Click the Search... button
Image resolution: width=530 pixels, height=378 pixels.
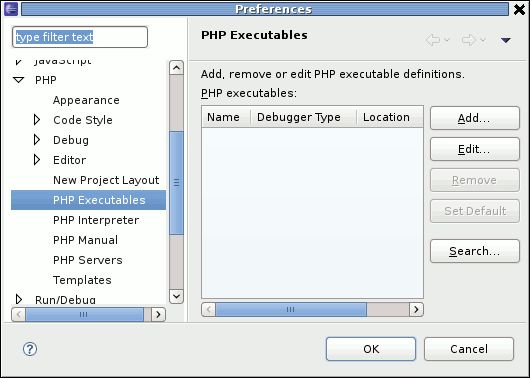[x=475, y=251]
